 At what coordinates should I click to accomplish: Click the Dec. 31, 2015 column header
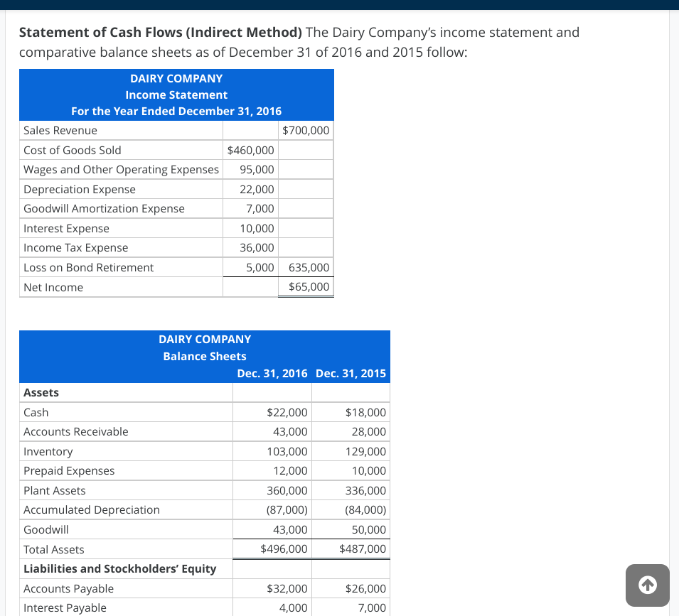coord(351,373)
